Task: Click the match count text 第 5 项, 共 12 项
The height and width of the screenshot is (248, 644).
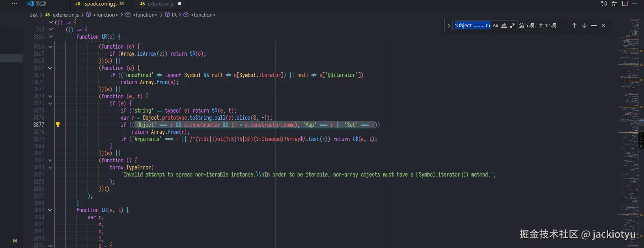Action: click(x=538, y=25)
